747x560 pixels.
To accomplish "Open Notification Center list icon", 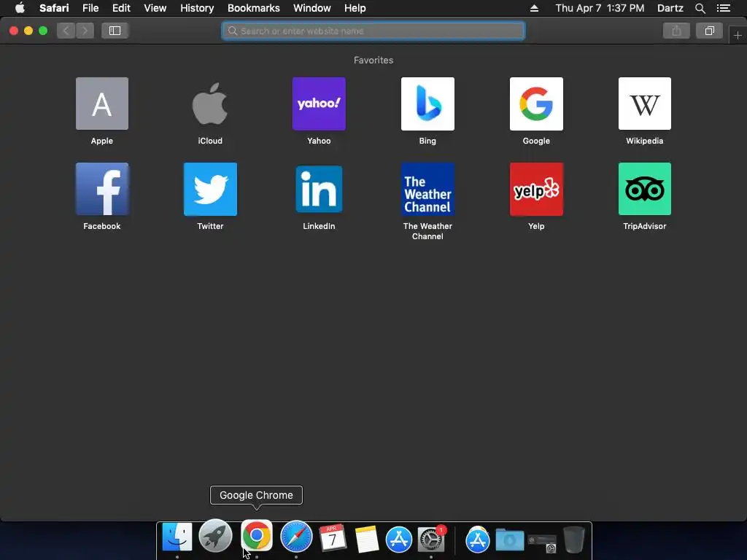I will point(723,8).
